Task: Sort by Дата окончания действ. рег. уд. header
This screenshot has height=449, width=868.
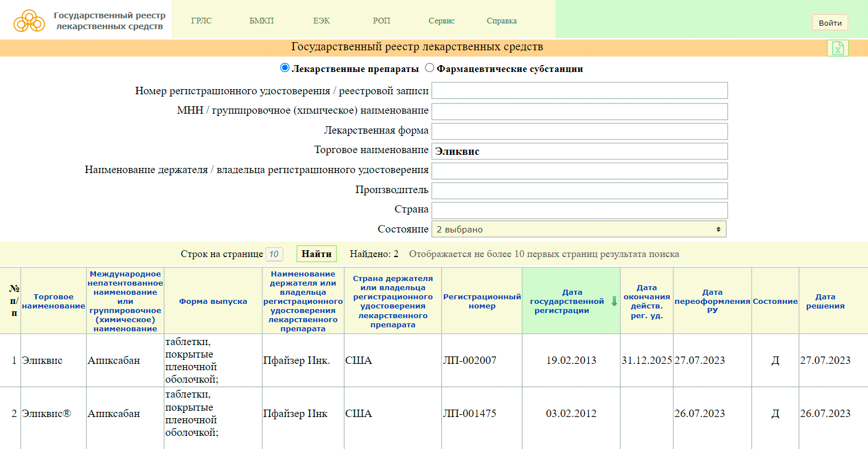Action: click(646, 301)
